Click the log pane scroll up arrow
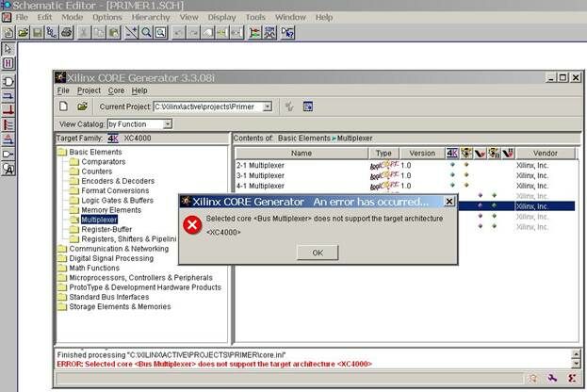 576,353
